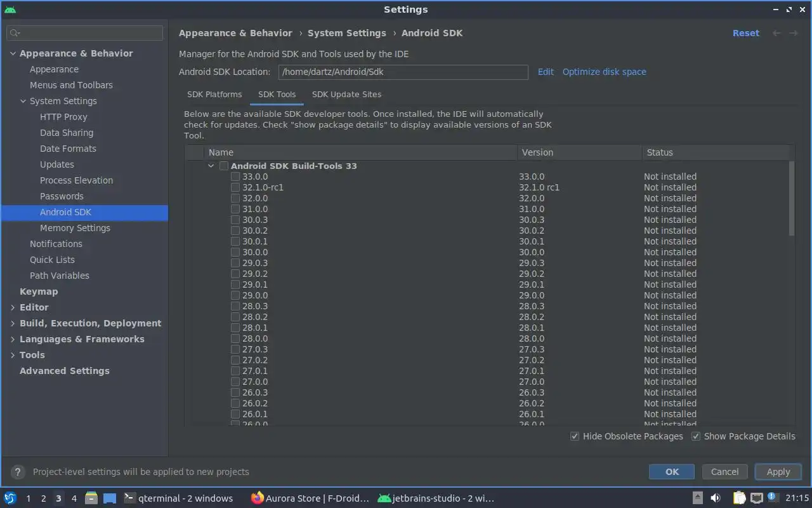Click the SDK tools table vertical scrollbar
This screenshot has width=812, height=508.
791,198
